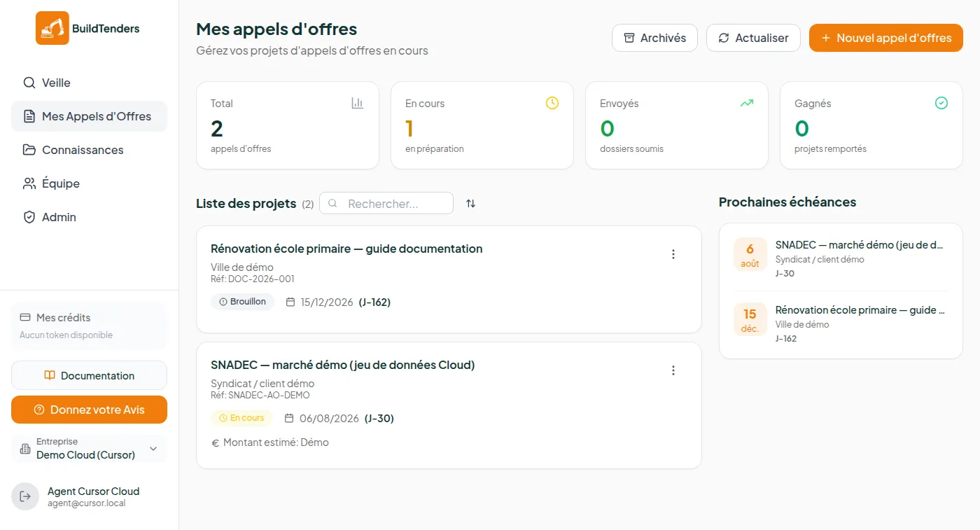Open the SNADEC — marché démo project title
980x530 pixels.
(343, 365)
